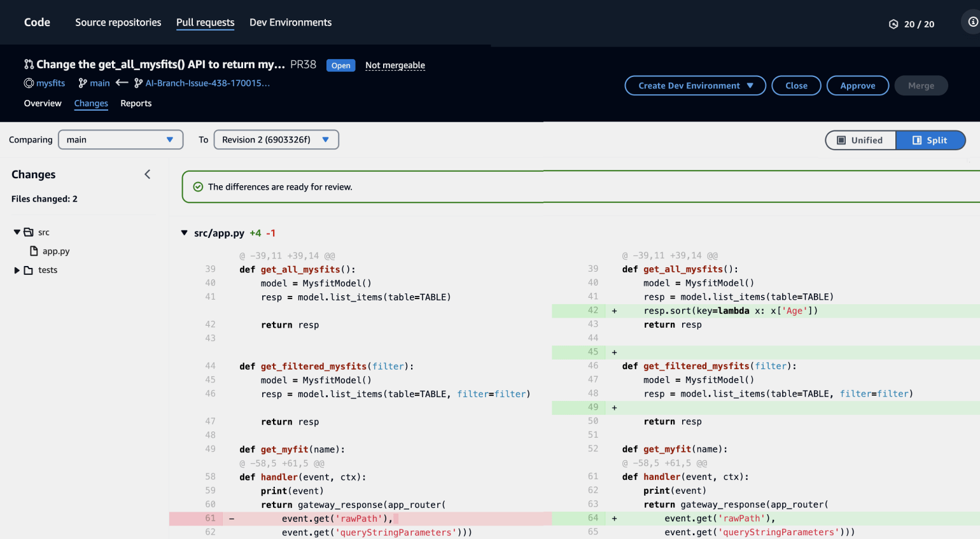Image resolution: width=980 pixels, height=539 pixels.
Task: Switch to the Overview tab
Action: 43,103
